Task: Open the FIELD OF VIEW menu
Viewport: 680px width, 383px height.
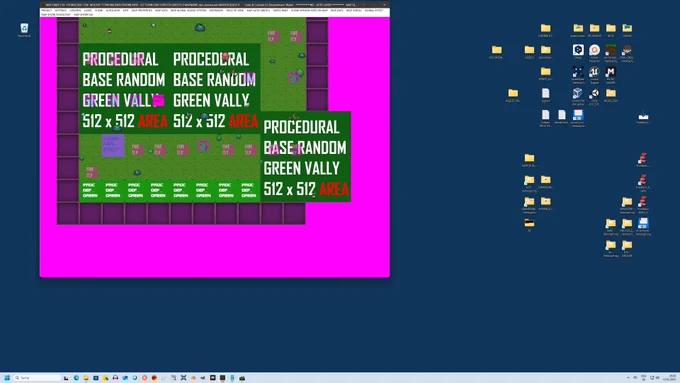Action: click(235, 10)
